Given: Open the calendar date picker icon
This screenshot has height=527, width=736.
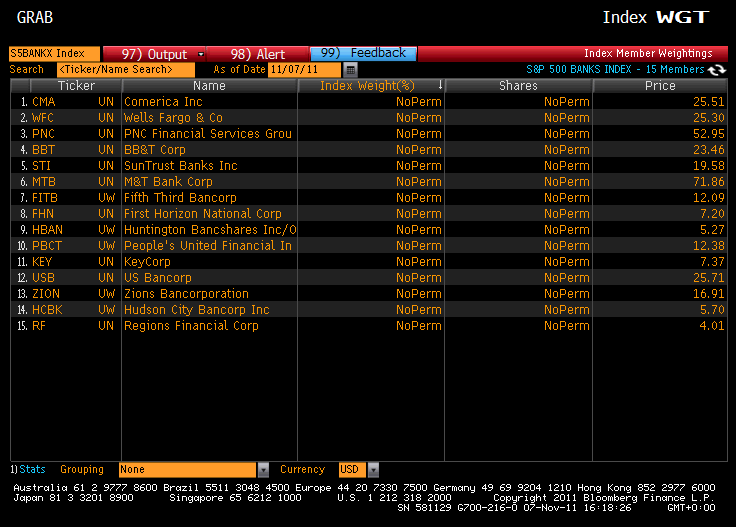Looking at the screenshot, I should click(350, 70).
